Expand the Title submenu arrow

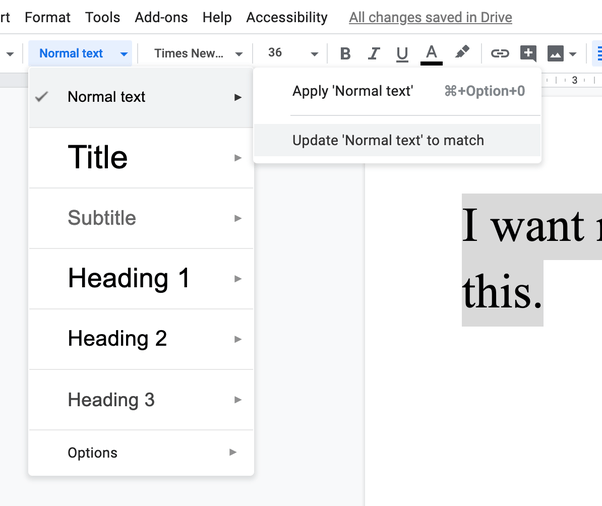pos(238,158)
